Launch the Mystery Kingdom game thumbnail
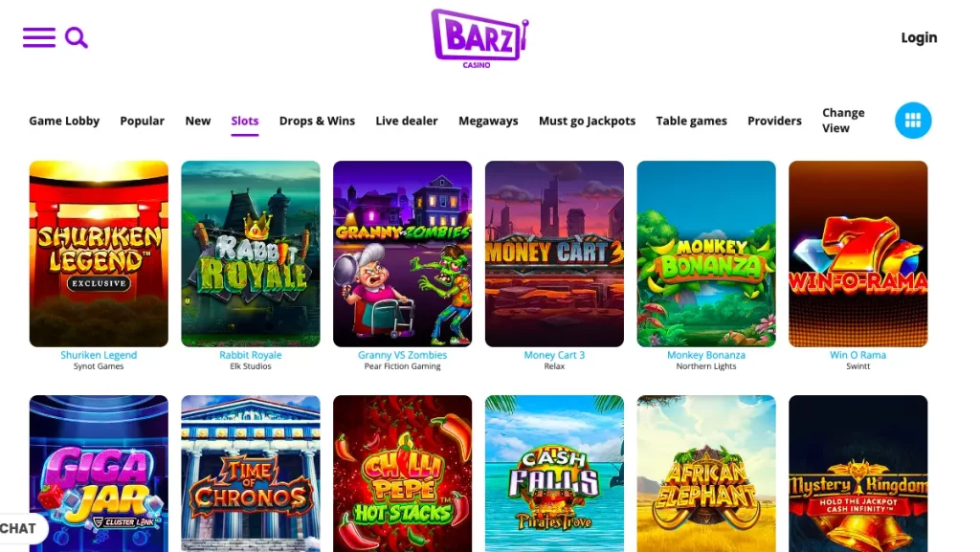The width and height of the screenshot is (980, 552). click(x=858, y=474)
